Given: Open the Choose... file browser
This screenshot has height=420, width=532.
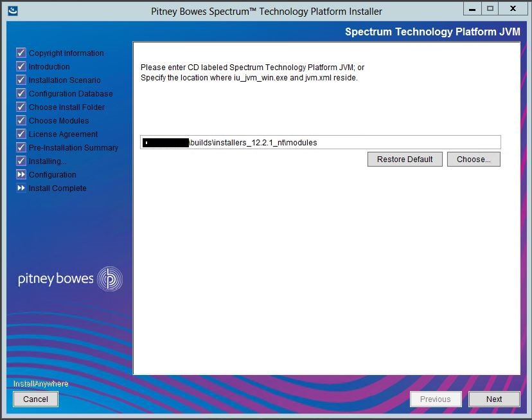Looking at the screenshot, I should pyautogui.click(x=474, y=159).
